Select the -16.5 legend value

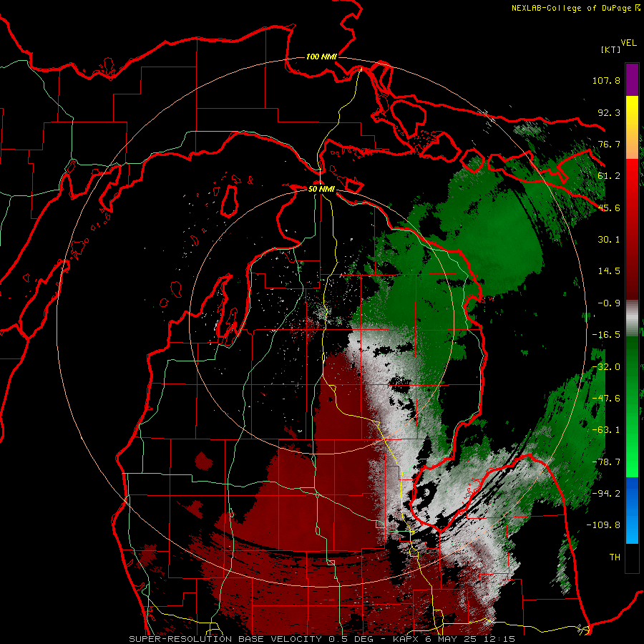click(x=606, y=335)
